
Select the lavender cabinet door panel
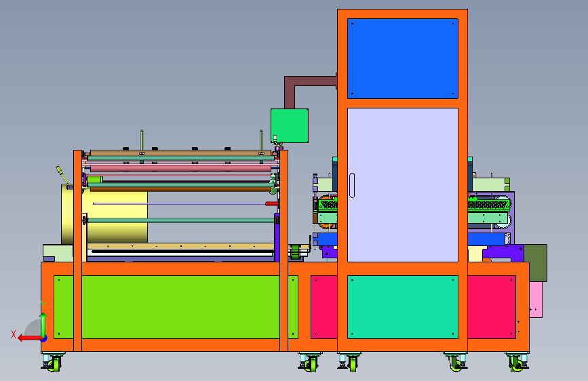[403, 185]
